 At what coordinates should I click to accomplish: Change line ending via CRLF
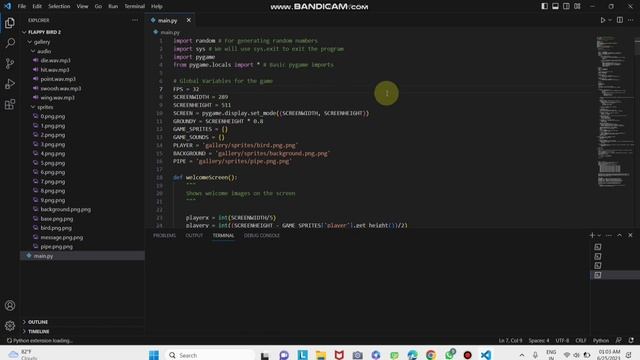pyautogui.click(x=580, y=340)
